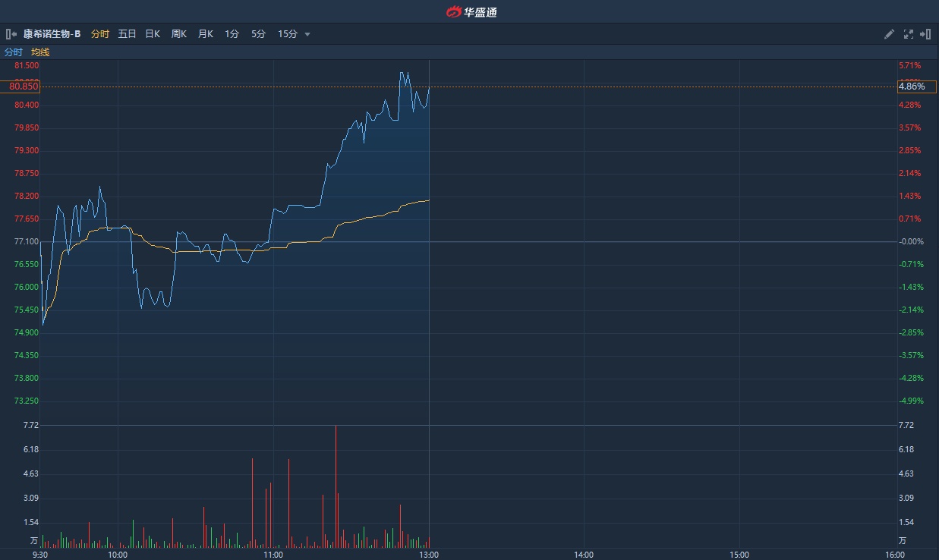Click the pencil drawing tool icon
Screen dimensions: 939x560
point(890,34)
